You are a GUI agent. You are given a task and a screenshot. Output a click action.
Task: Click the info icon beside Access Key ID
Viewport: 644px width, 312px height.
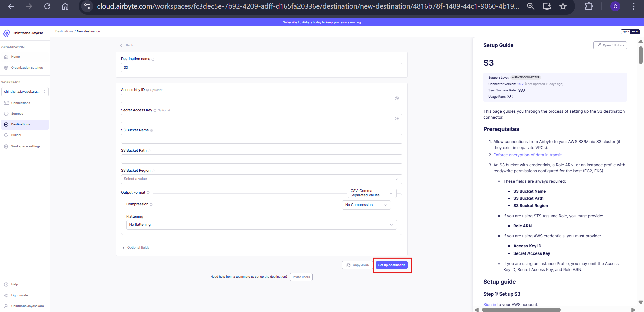[147, 90]
